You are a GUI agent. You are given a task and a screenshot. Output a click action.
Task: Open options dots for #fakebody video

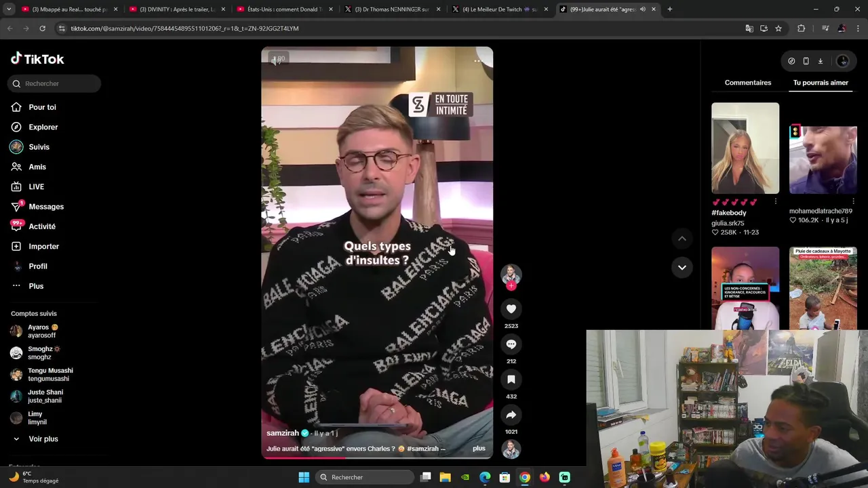775,202
